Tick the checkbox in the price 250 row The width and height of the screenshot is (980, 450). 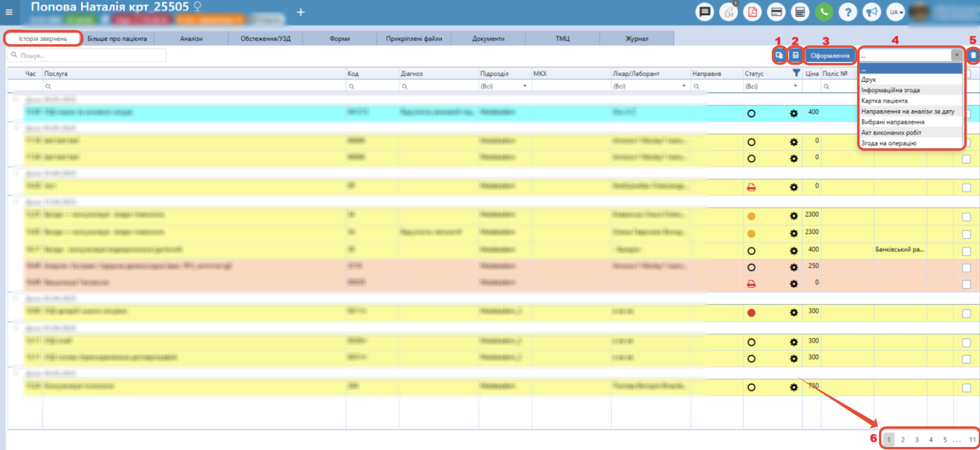pyautogui.click(x=966, y=268)
